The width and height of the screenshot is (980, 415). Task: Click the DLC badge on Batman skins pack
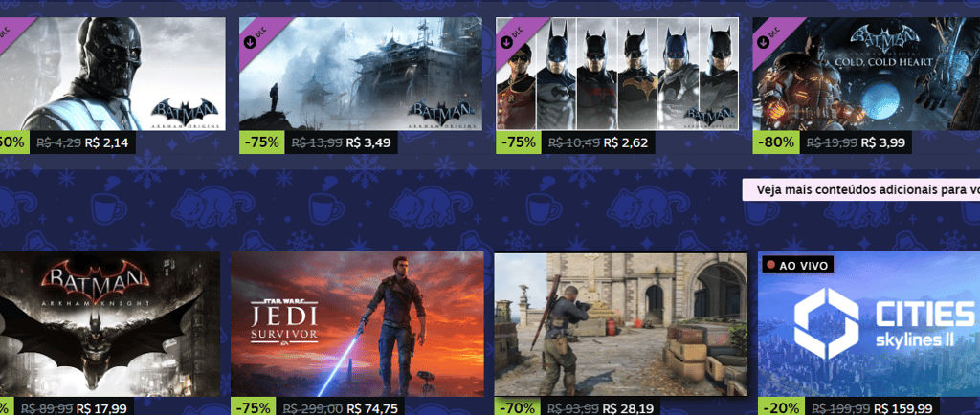coord(513,34)
